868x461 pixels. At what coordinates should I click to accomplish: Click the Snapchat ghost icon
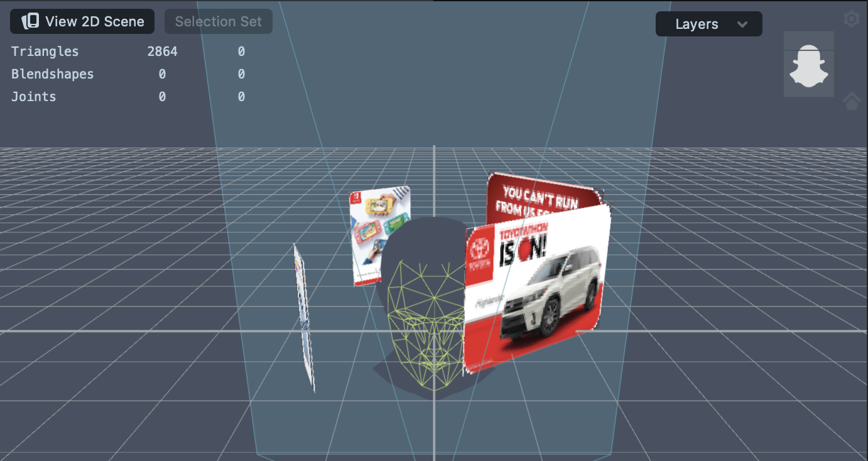[x=809, y=65]
